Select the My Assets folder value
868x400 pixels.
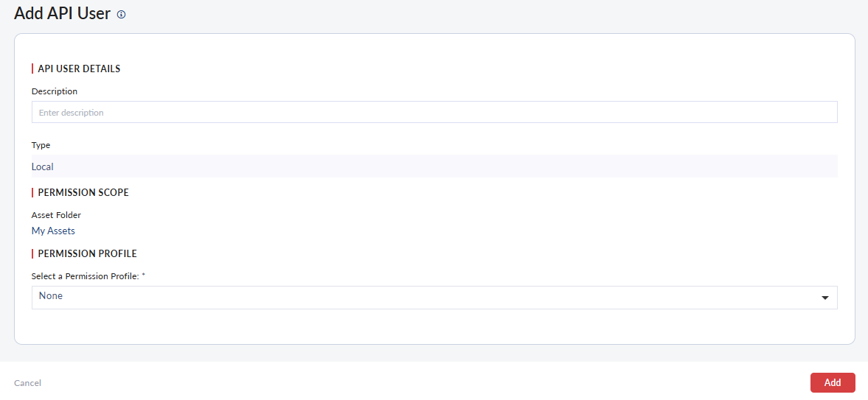(53, 231)
